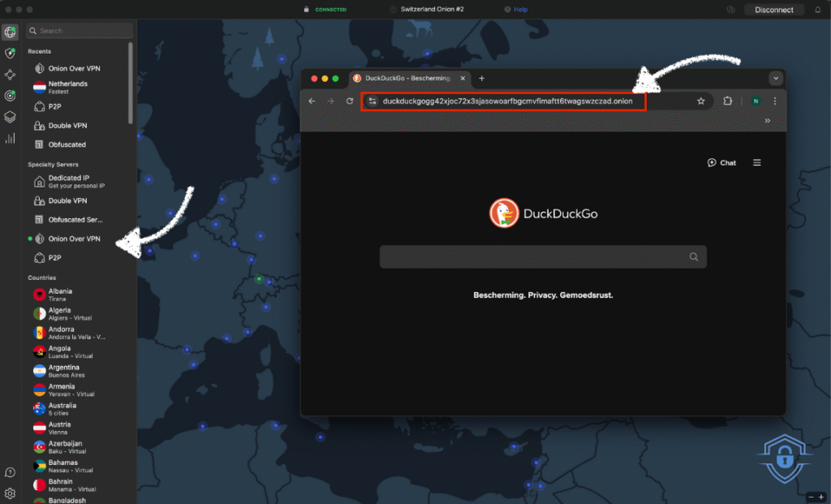The height and width of the screenshot is (504, 831).
Task: Click the DuckDuckGo search box
Action: click(x=543, y=257)
